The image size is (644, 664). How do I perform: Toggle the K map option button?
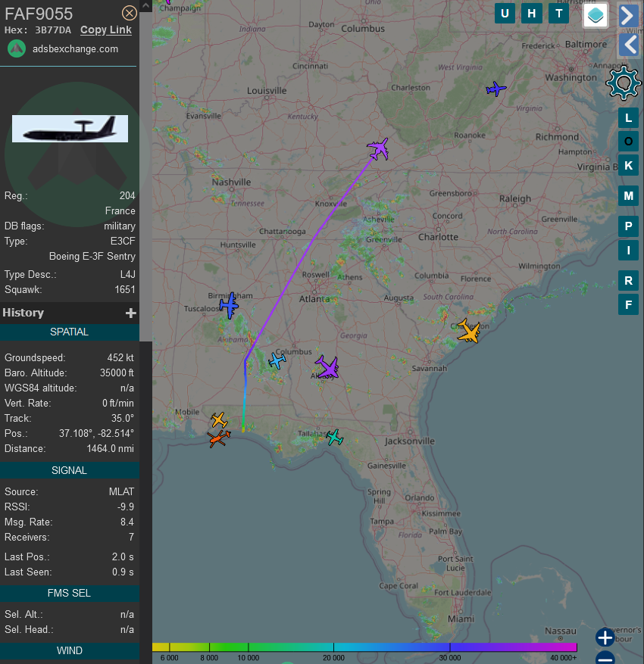click(x=628, y=166)
